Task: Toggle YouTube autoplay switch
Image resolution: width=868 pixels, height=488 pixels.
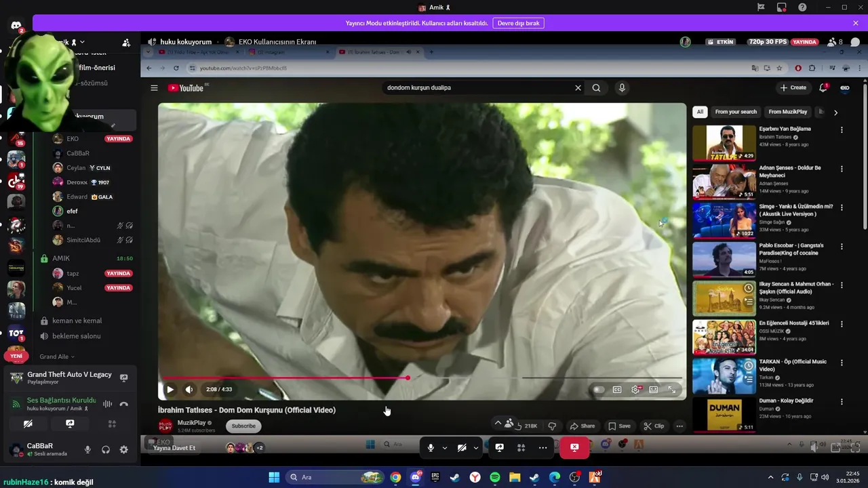Action: [599, 390]
